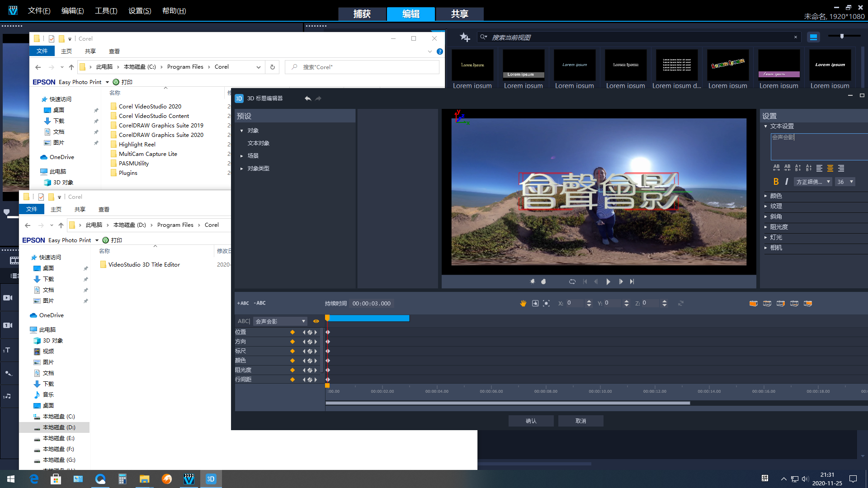Click the 搜索当前视图 search field
Screen dimensions: 868x488
(639, 37)
